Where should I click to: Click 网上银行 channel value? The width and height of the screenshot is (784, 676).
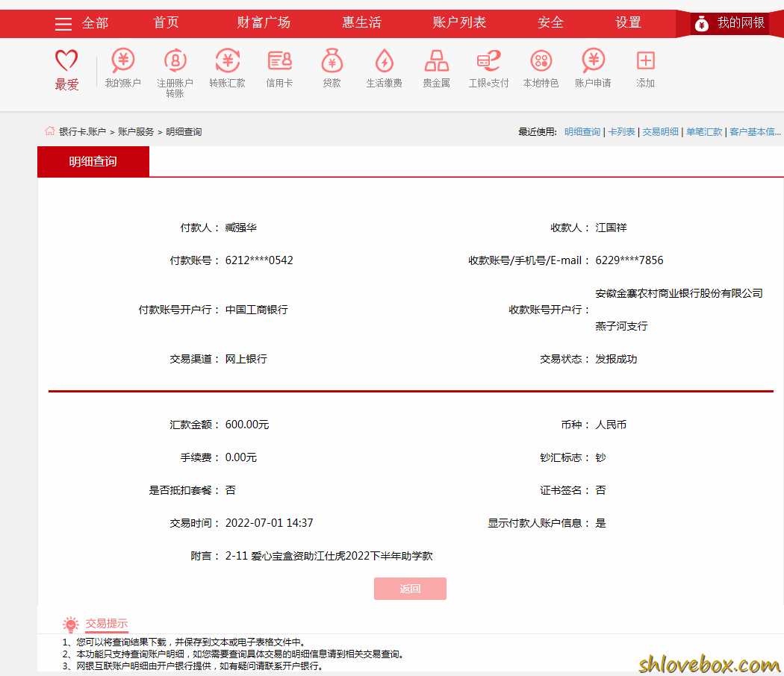point(246,359)
